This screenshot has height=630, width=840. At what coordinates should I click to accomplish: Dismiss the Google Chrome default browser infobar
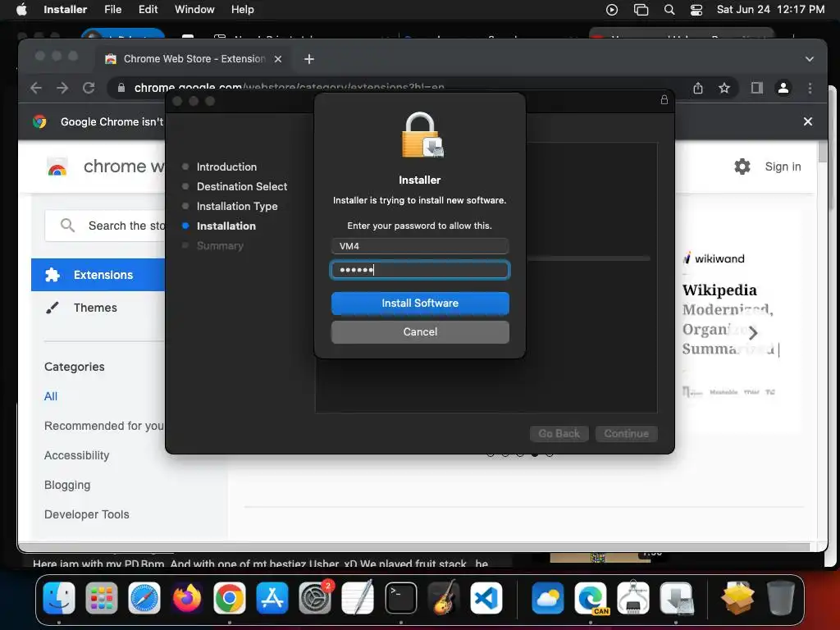[x=808, y=121]
